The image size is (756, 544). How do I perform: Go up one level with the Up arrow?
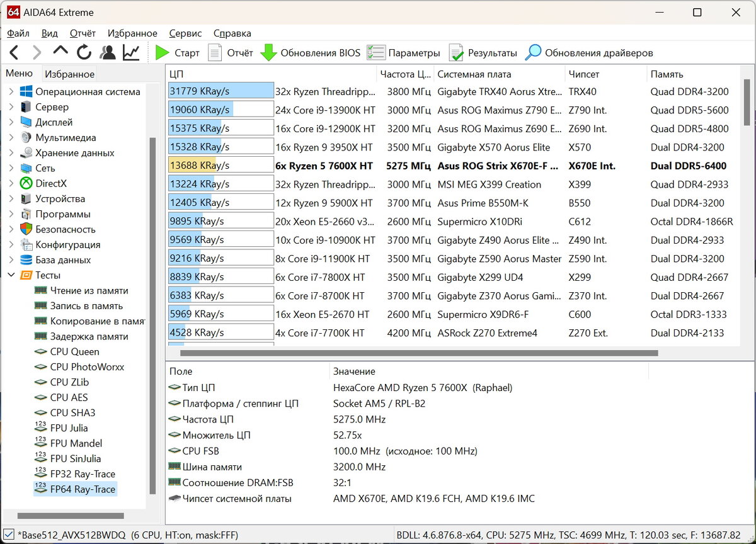tap(60, 51)
